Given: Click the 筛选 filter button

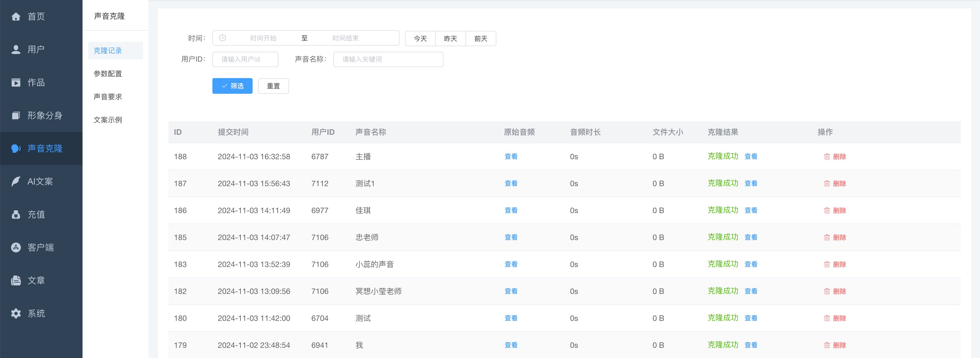Looking at the screenshot, I should click(x=232, y=86).
